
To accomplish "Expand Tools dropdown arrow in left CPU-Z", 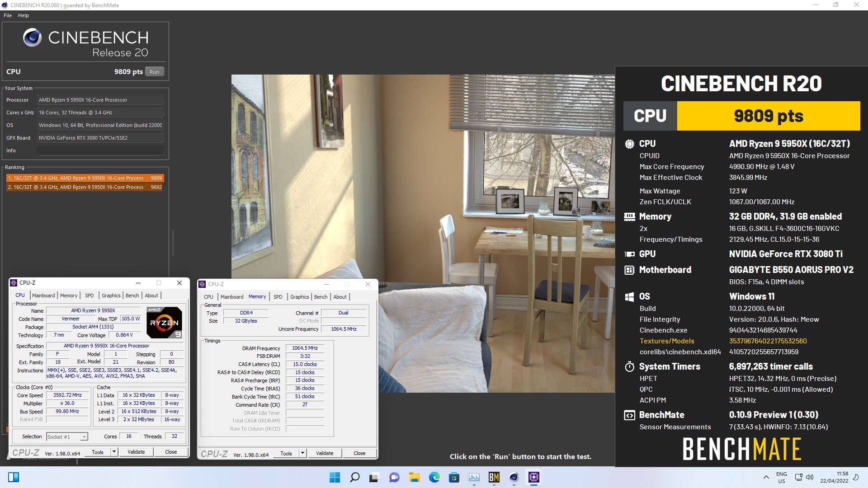I will tap(114, 452).
